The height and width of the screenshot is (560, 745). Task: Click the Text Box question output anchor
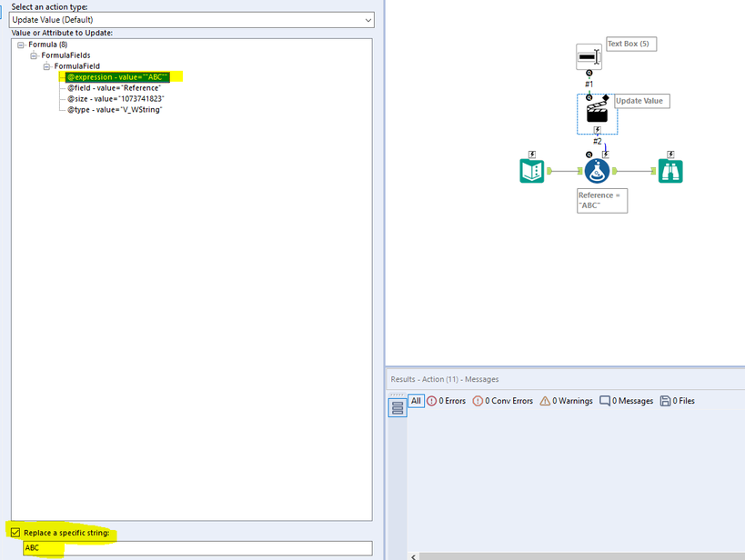click(589, 73)
